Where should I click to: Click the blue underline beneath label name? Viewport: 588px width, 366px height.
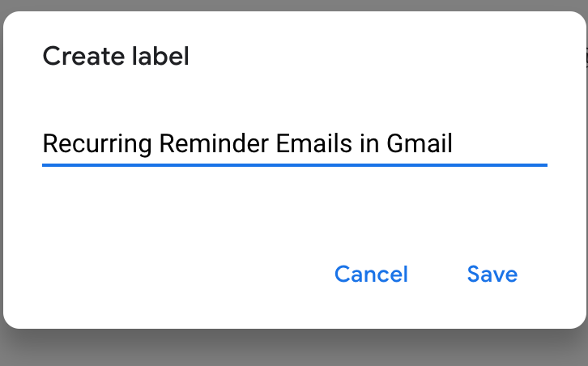point(294,165)
